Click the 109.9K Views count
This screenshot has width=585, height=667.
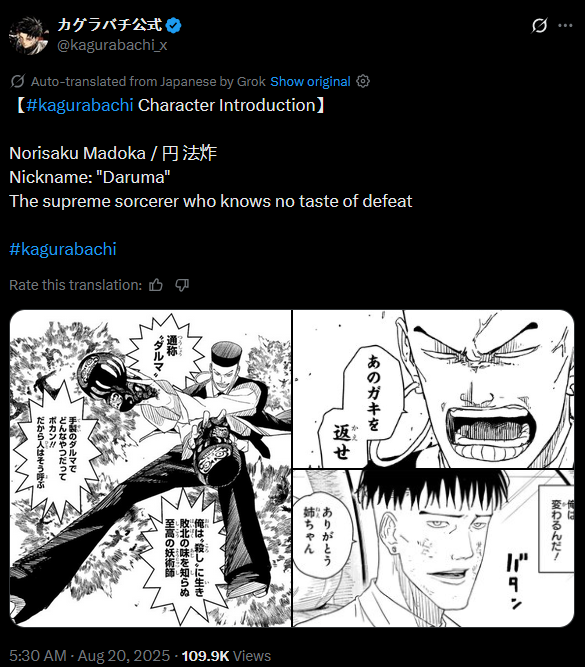[226, 656]
